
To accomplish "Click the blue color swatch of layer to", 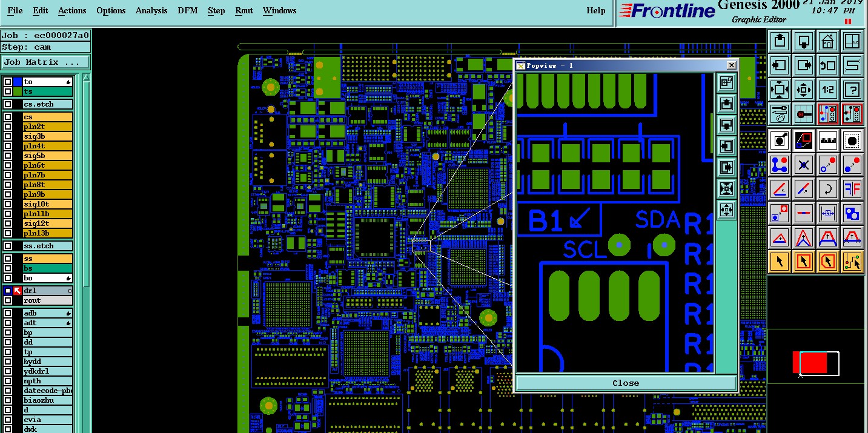I will pos(18,82).
